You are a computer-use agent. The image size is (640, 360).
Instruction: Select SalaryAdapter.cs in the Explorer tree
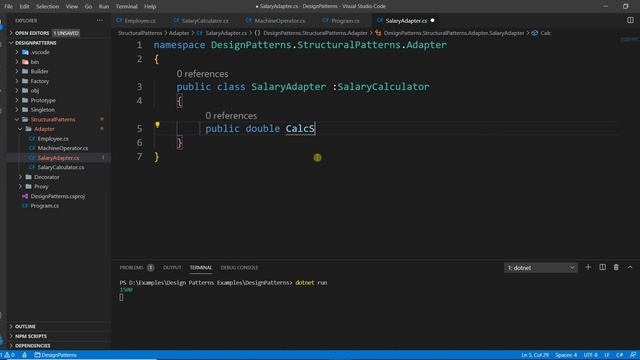click(58, 158)
